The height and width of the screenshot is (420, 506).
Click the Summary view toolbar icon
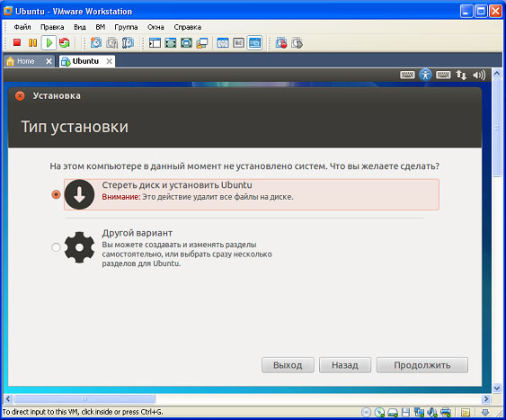(x=223, y=42)
